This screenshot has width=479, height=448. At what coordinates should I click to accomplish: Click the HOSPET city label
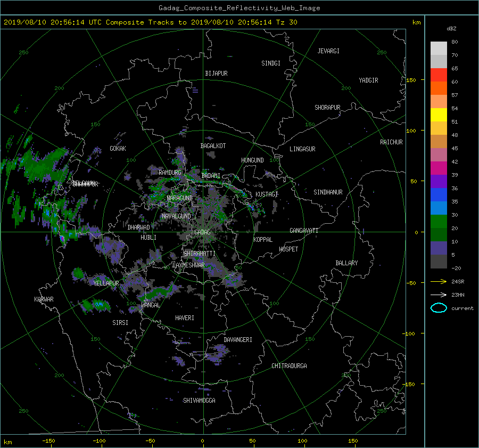pos(288,249)
